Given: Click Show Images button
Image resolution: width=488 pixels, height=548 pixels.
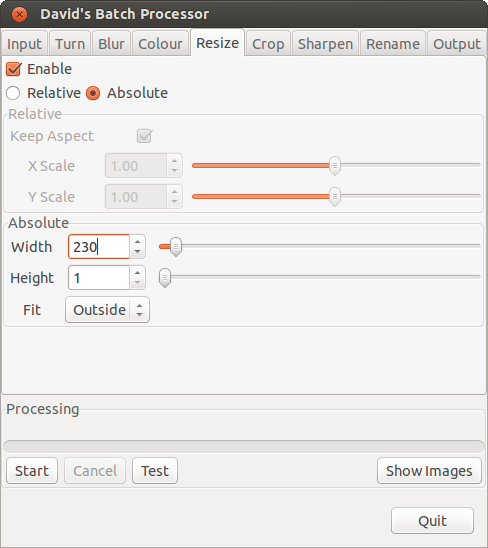Looking at the screenshot, I should coord(429,471).
